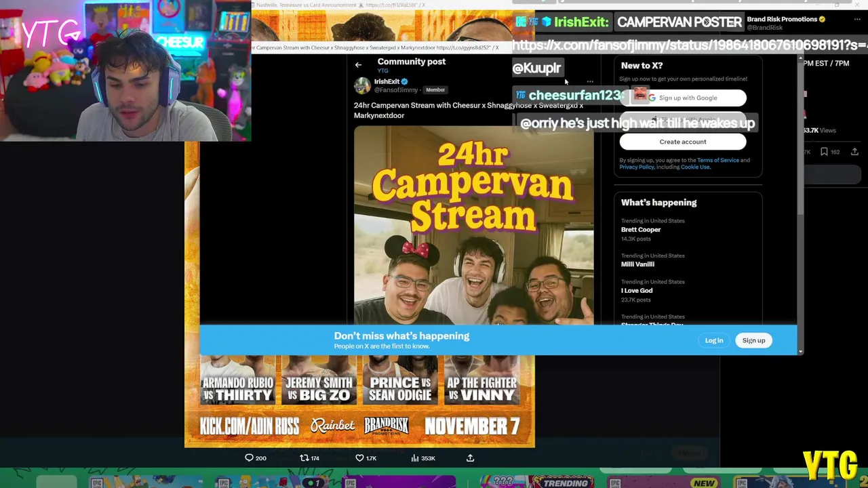Open the Cookie Use link
Screen dimensions: 868x488
pyautogui.click(x=695, y=167)
